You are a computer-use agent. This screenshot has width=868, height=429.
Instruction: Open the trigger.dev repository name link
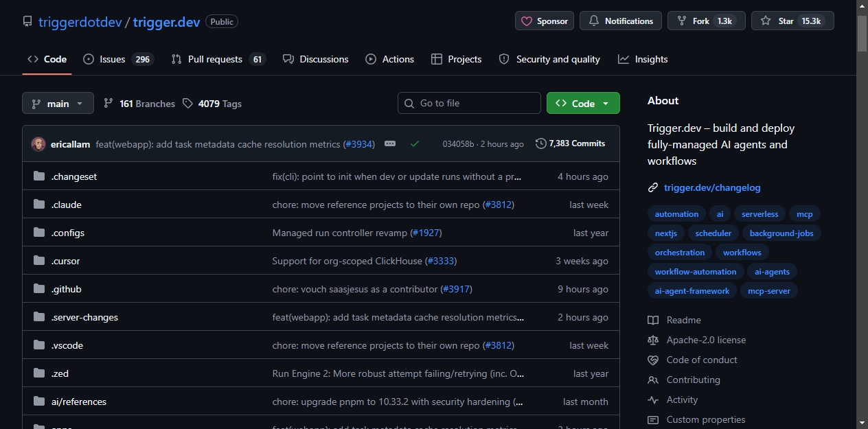[x=167, y=22]
